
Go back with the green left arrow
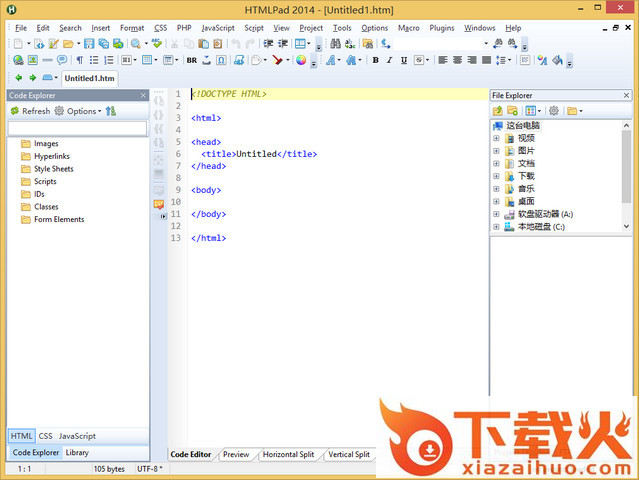tap(18, 77)
